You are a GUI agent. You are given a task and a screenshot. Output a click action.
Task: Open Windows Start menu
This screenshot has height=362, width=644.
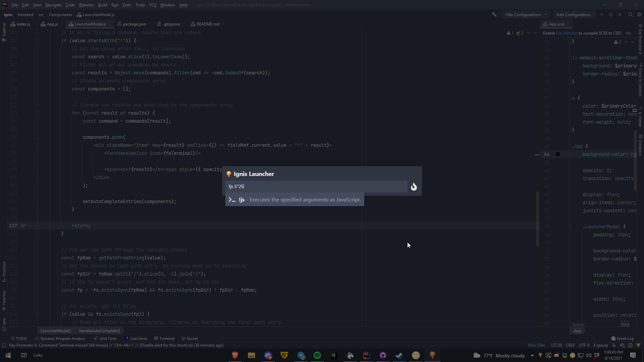pos(8,355)
